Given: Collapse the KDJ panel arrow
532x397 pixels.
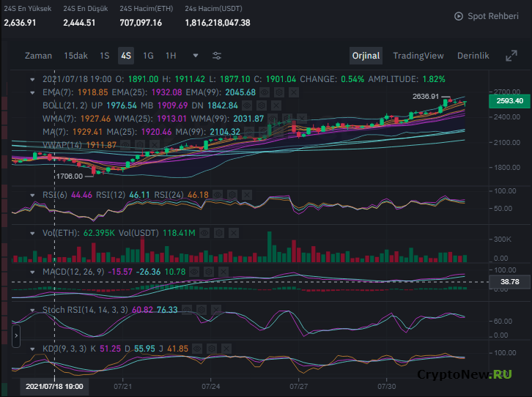Looking at the screenshot, I should (32, 349).
